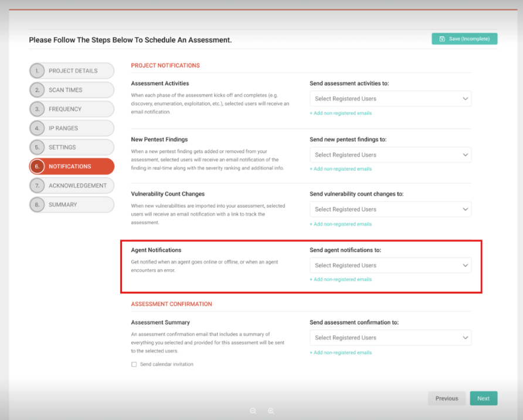Add non-registered emails for agent notifications

(341, 279)
